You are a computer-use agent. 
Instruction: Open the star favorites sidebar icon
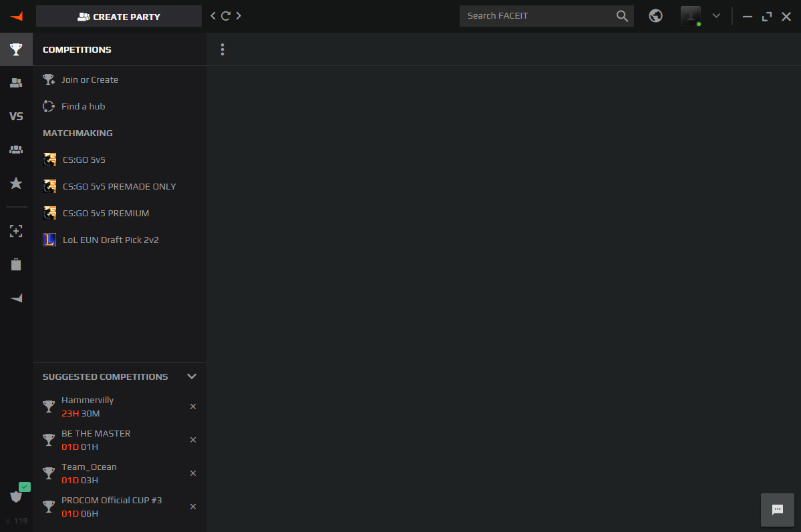(x=16, y=184)
